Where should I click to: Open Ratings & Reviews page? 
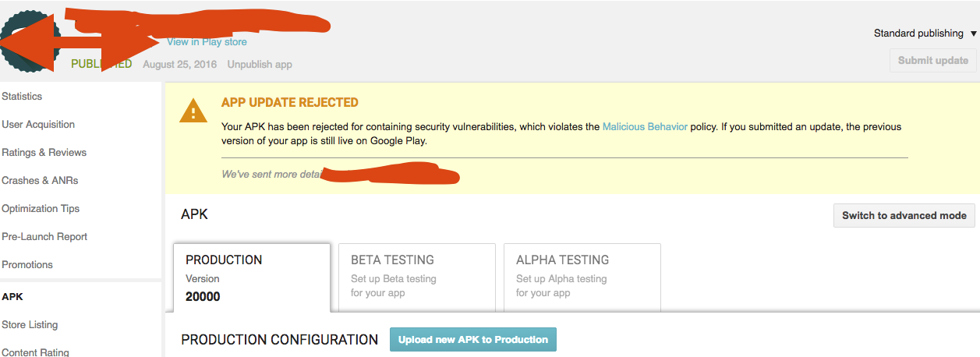point(44,153)
